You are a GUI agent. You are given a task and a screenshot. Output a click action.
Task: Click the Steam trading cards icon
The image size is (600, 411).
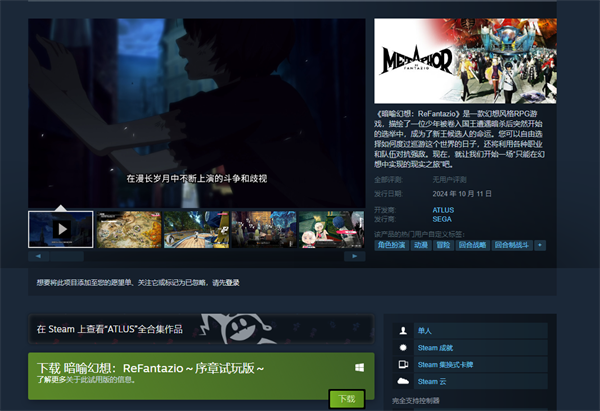tap(403, 364)
